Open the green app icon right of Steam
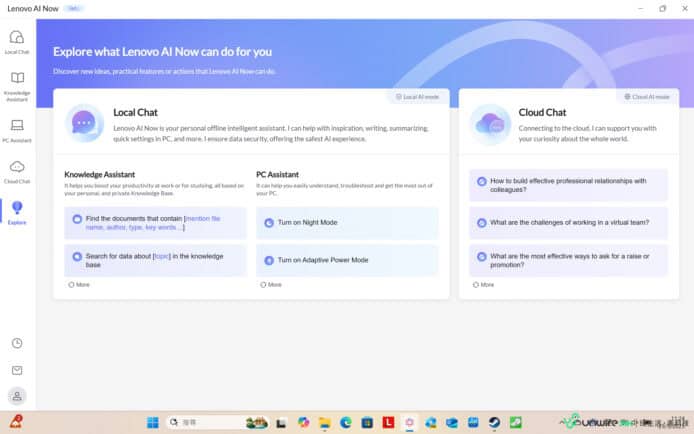The image size is (694, 434). click(516, 422)
